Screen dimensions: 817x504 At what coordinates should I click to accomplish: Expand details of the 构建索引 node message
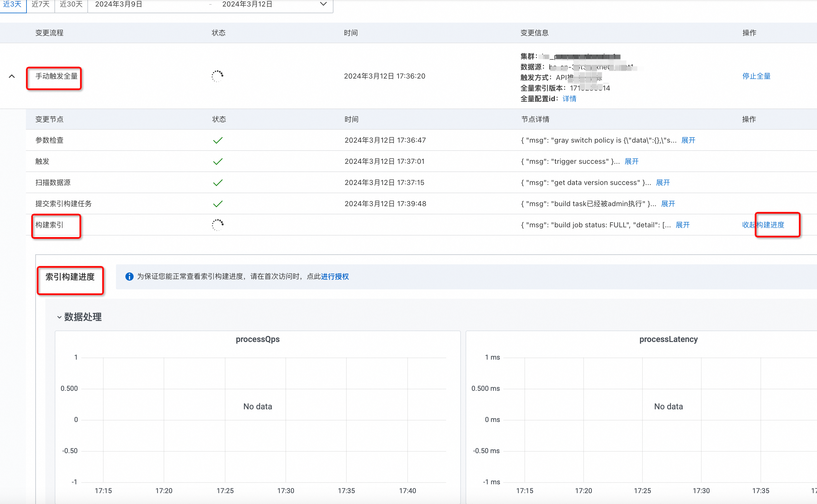point(682,225)
